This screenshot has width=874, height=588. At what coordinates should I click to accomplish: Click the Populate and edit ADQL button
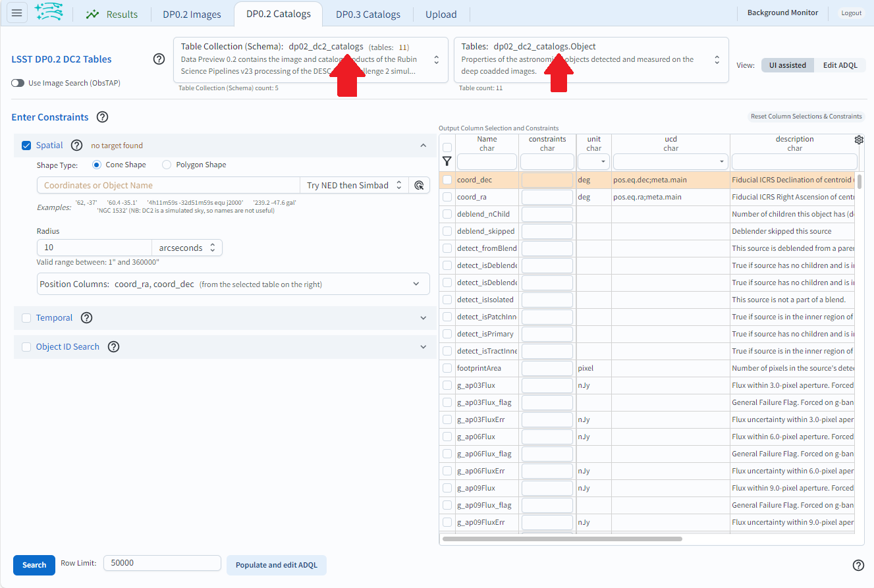click(x=276, y=565)
